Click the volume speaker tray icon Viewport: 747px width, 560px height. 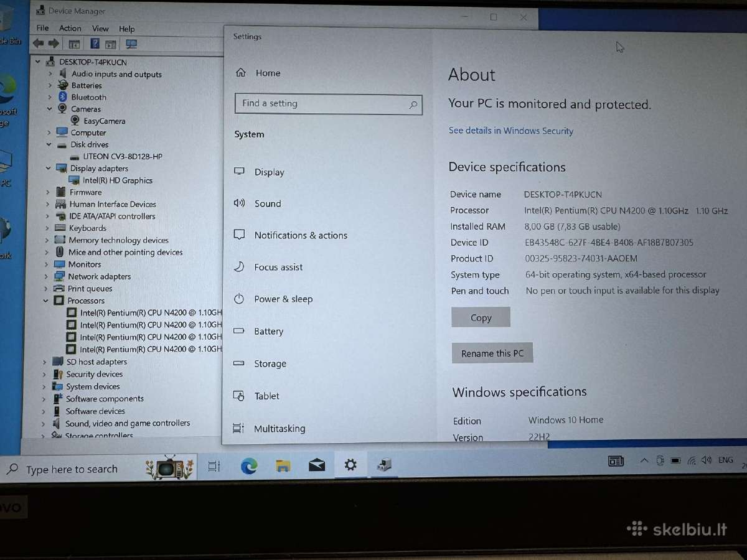pyautogui.click(x=706, y=460)
